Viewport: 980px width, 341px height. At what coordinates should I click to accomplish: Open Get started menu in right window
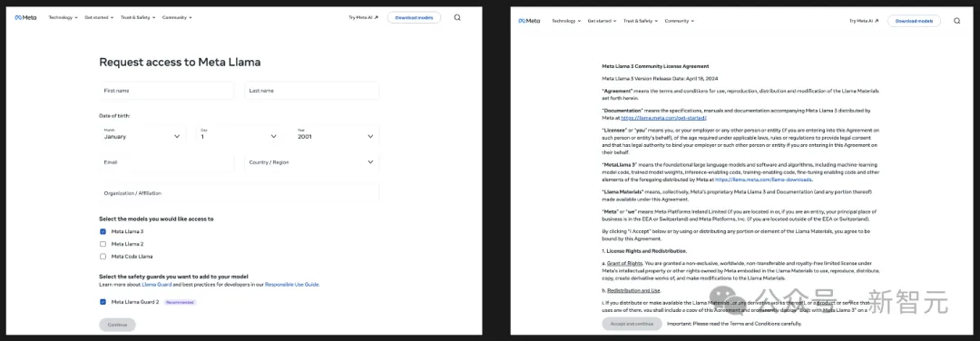(602, 21)
